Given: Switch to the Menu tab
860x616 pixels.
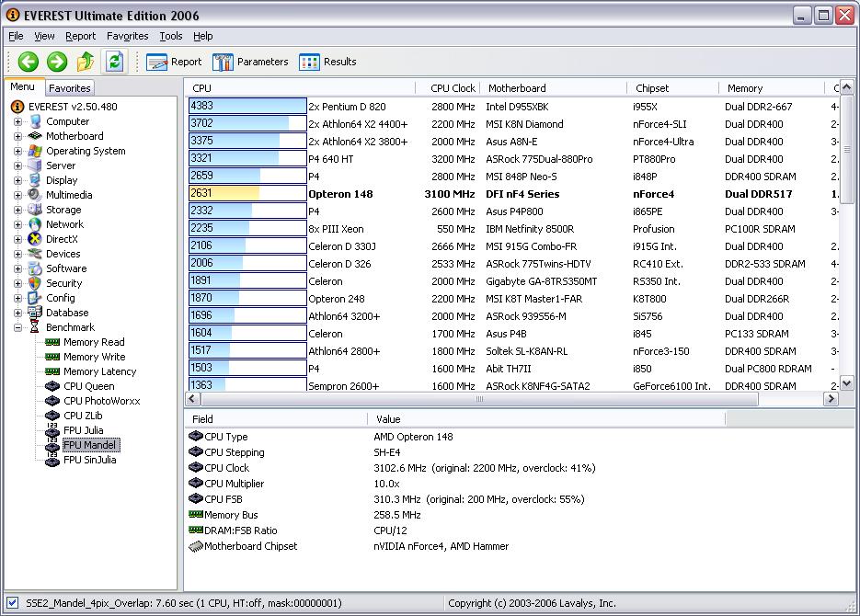Looking at the screenshot, I should (22, 86).
